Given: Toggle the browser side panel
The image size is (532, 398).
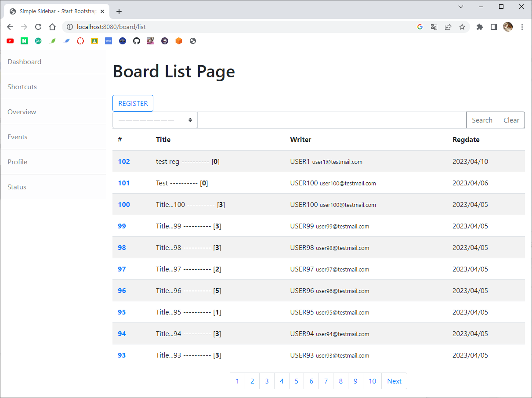Looking at the screenshot, I should coord(494,27).
